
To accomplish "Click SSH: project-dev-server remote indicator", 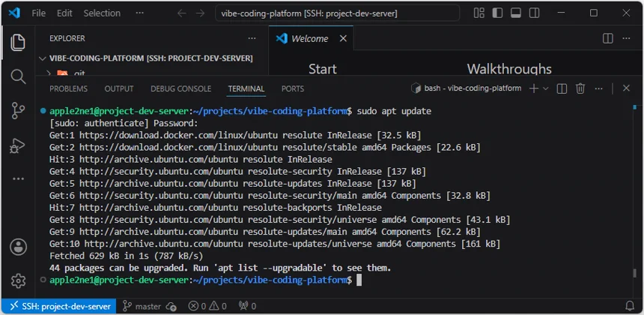I will coord(60,306).
